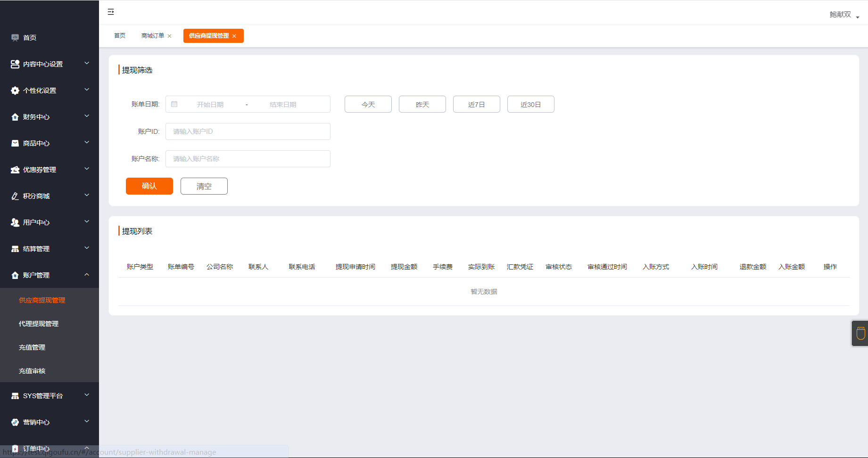The image size is (868, 458).
Task: Switch to 首页 tab
Action: [120, 36]
